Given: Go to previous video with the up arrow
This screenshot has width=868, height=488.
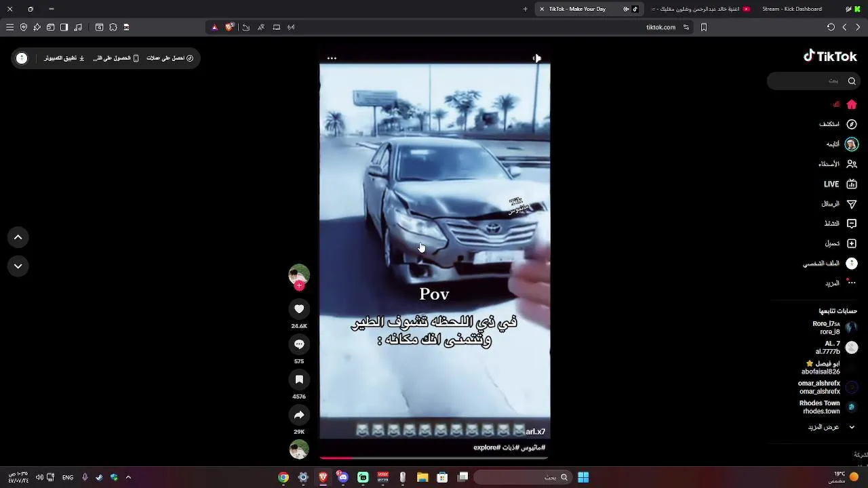Looking at the screenshot, I should (18, 237).
